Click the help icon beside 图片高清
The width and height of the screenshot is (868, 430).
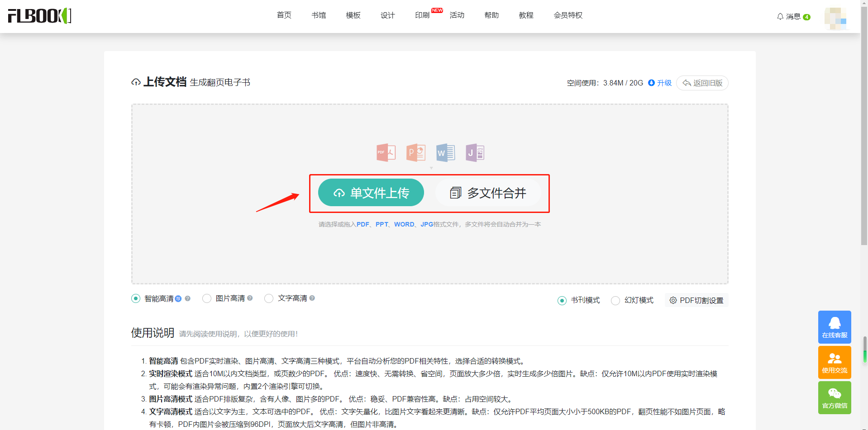[250, 298]
